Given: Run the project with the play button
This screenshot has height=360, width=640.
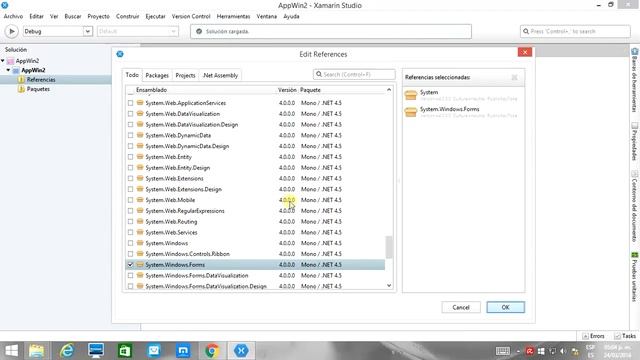Looking at the screenshot, I should coord(11,31).
